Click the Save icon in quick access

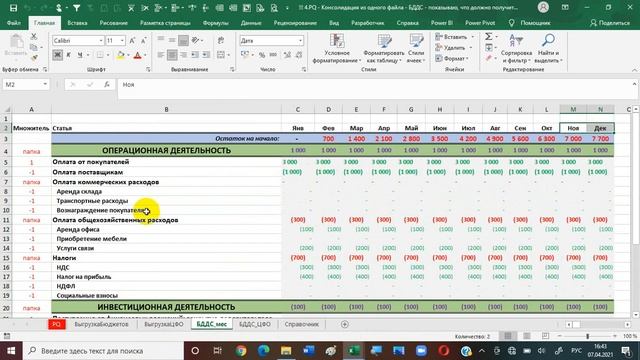point(13,8)
